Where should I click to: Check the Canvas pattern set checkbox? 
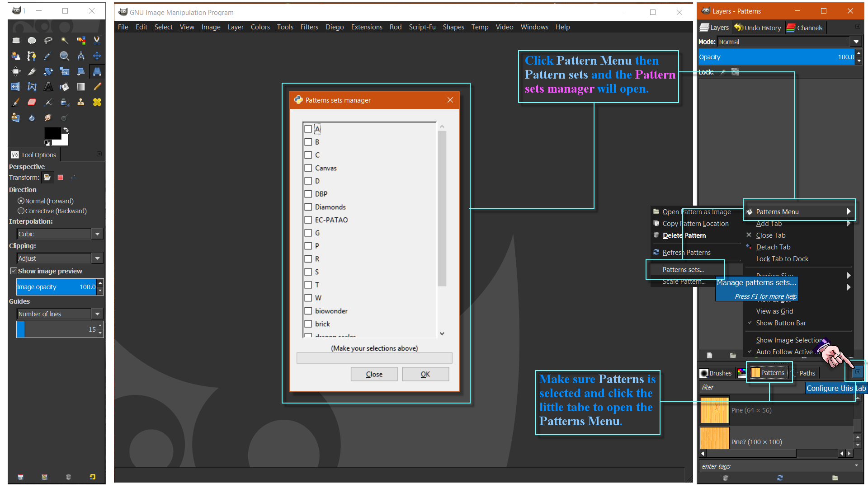point(308,168)
